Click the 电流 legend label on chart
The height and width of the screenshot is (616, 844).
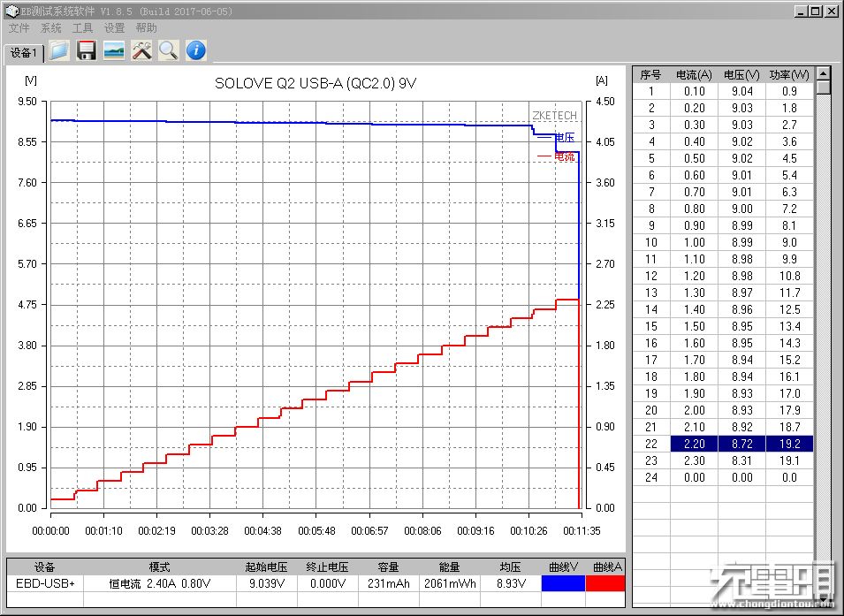tap(565, 156)
